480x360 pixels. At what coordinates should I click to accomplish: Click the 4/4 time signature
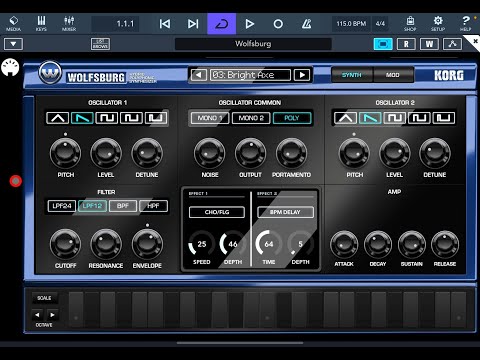tap(380, 24)
